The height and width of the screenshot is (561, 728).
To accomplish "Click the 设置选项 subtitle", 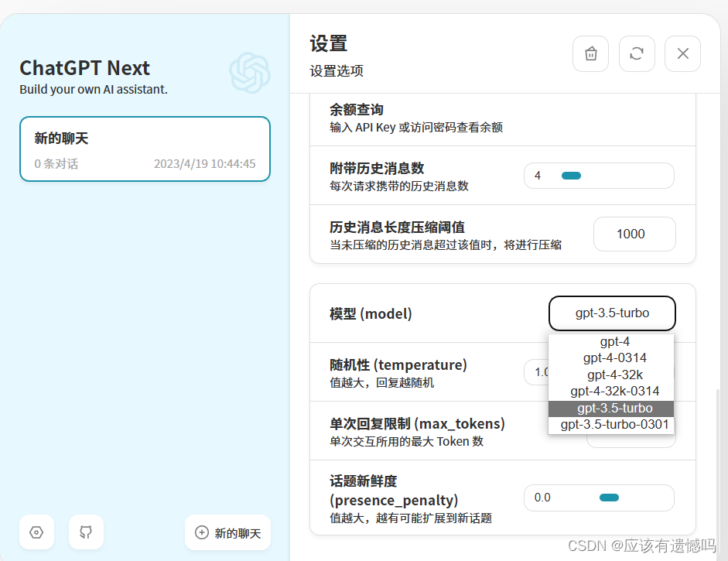I will pyautogui.click(x=337, y=71).
